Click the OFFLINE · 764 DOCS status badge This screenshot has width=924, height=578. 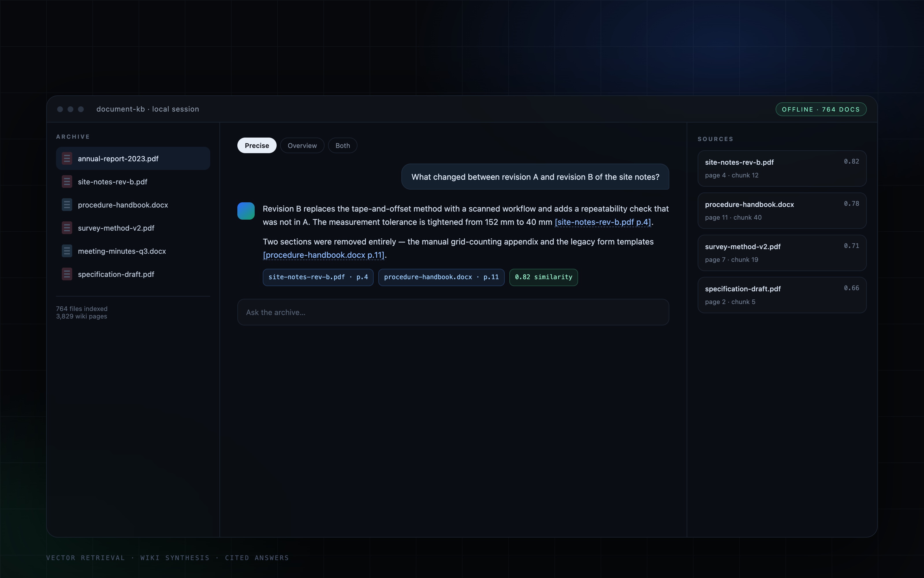coord(821,109)
